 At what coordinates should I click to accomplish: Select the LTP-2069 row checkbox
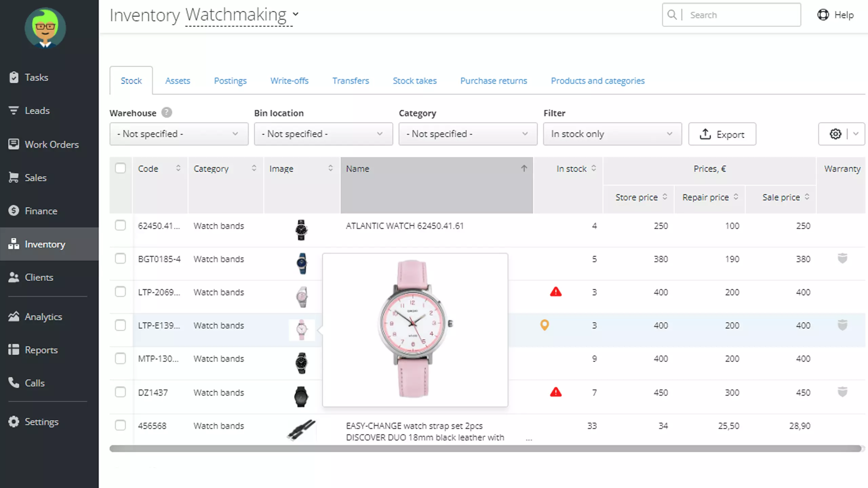coord(120,292)
